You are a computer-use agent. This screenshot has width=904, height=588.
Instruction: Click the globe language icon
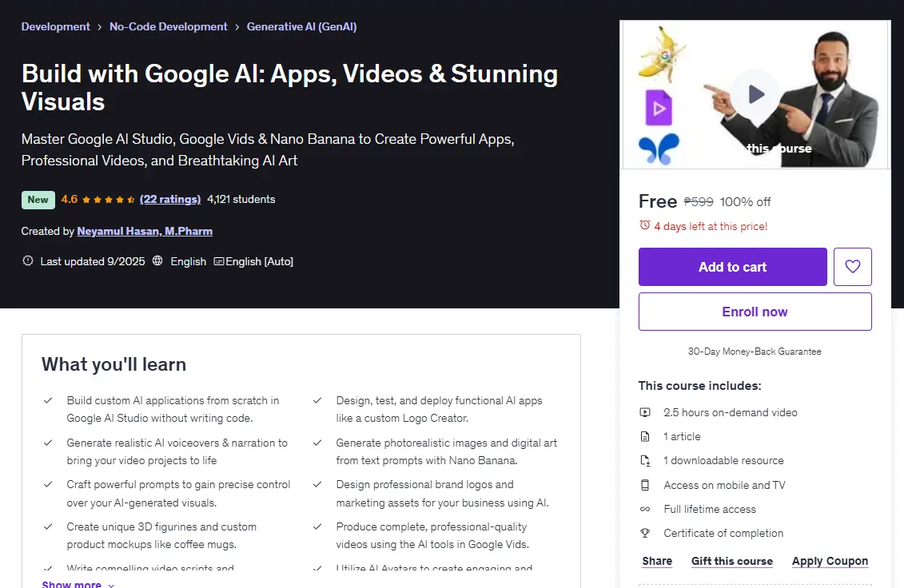click(x=157, y=260)
